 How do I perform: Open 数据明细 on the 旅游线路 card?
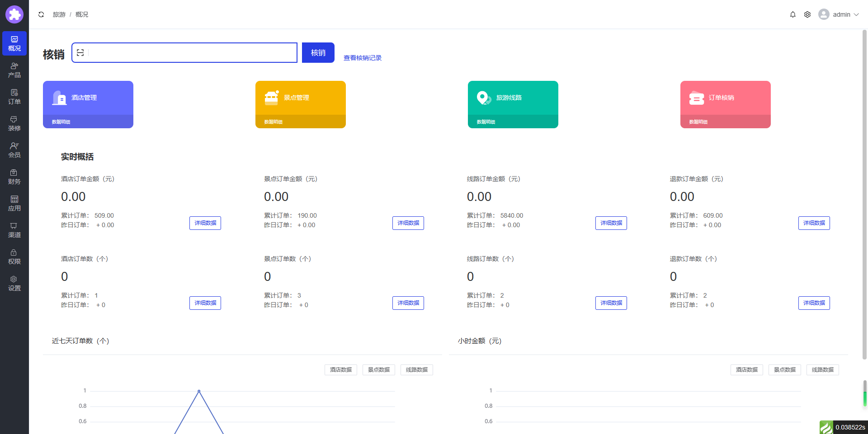(x=486, y=122)
